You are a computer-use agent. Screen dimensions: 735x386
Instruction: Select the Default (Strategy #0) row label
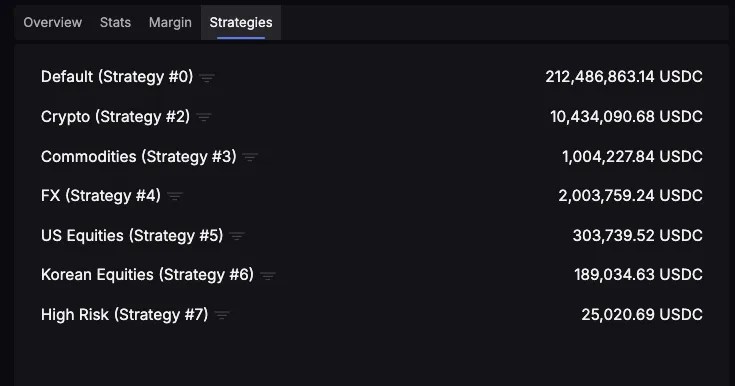tap(117, 76)
